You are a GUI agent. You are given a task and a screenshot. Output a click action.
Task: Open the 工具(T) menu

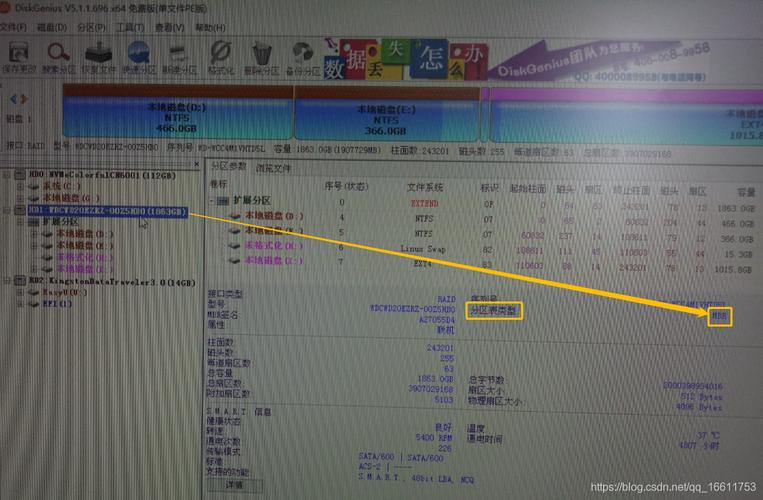click(x=130, y=27)
